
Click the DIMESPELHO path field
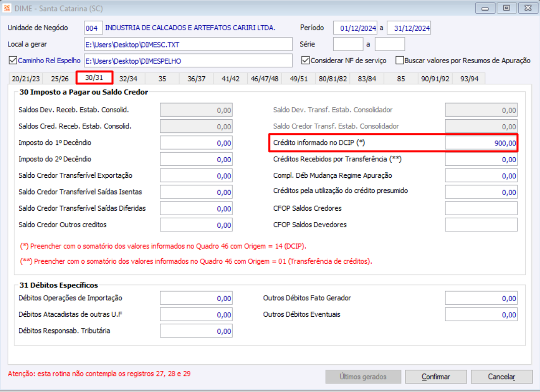(x=189, y=61)
